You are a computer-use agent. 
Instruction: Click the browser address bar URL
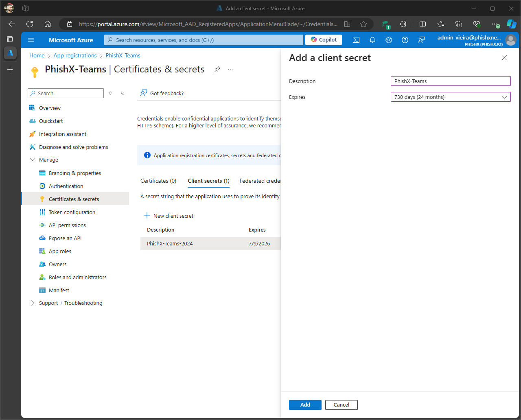tap(208, 24)
